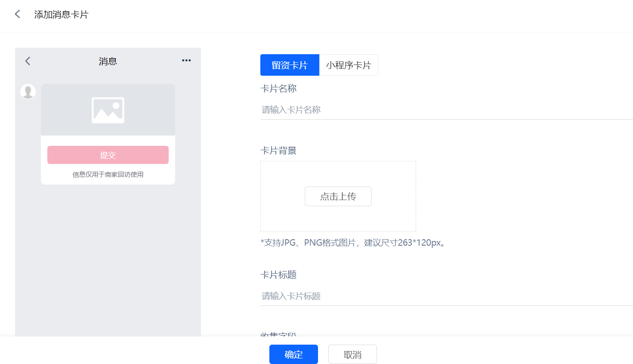
Task: Click the back chevron in the 消息 preview
Action: [28, 61]
